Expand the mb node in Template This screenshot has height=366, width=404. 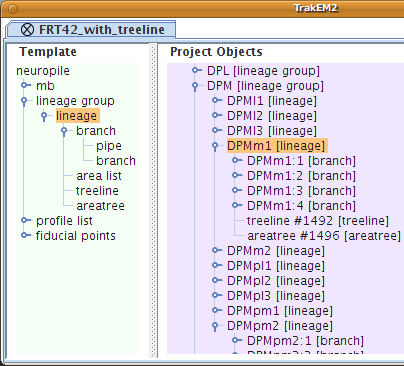pyautogui.click(x=25, y=85)
